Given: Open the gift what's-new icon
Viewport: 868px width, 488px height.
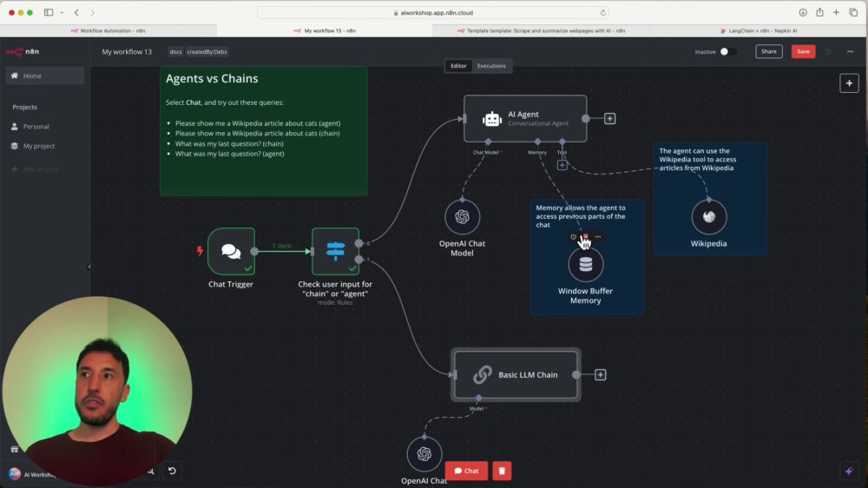Looking at the screenshot, I should [x=15, y=449].
